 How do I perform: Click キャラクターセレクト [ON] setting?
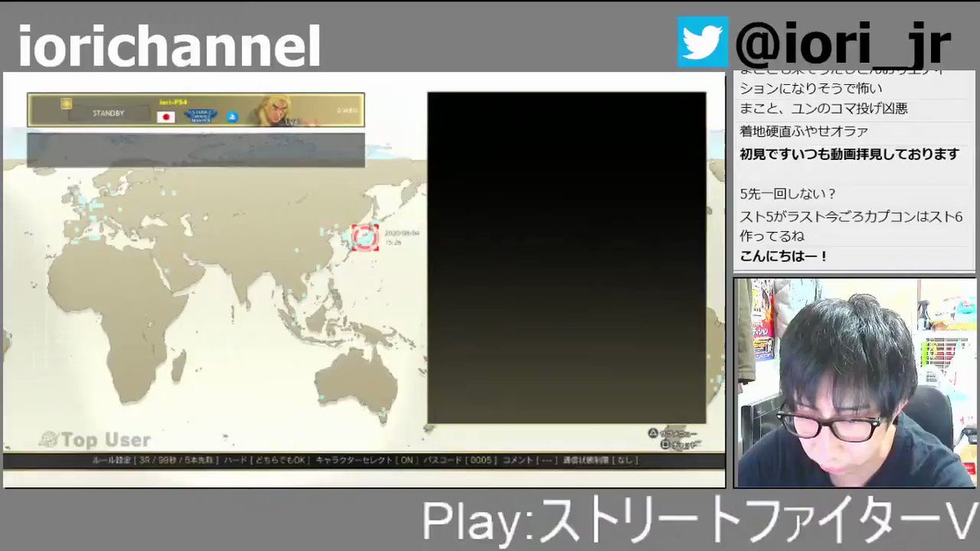click(x=367, y=460)
